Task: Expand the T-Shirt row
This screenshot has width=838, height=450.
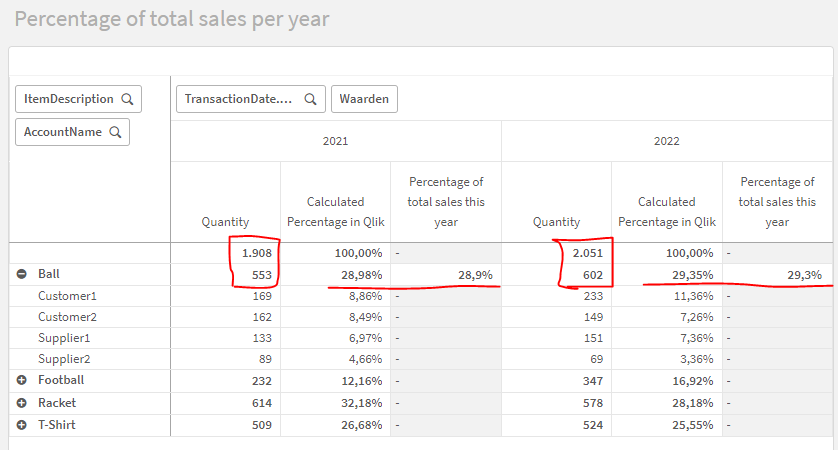Action: (x=22, y=425)
